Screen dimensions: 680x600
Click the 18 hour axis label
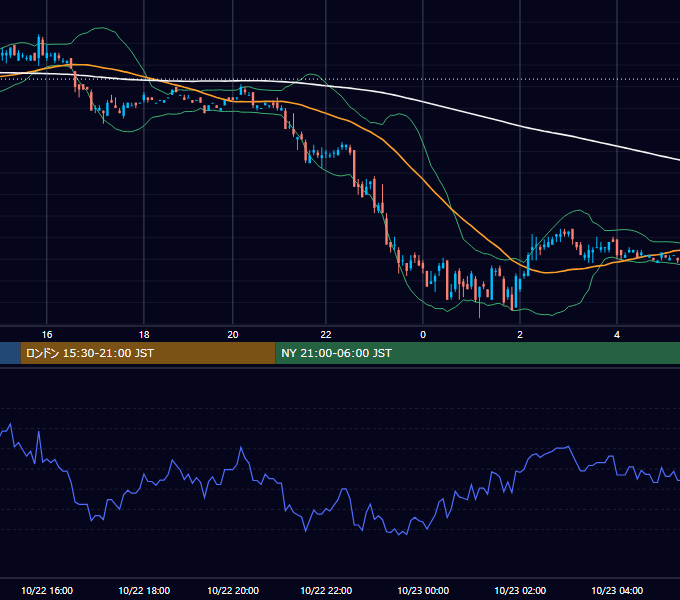pos(144,335)
